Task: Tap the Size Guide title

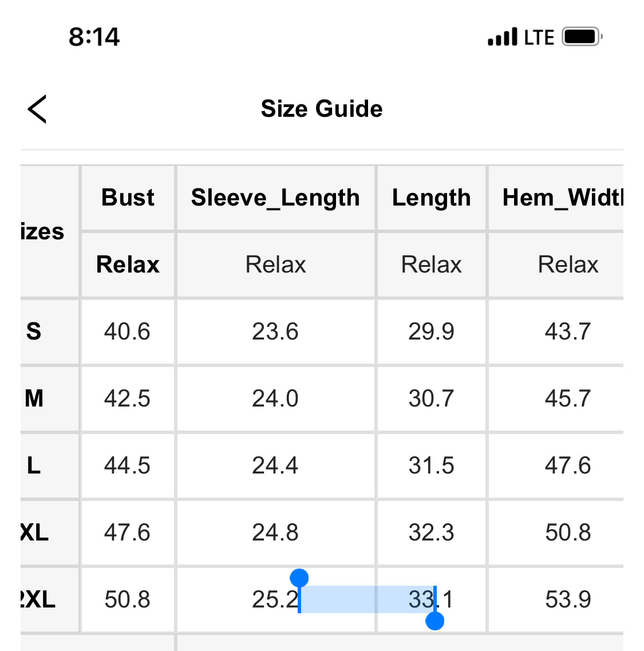Action: point(322,109)
